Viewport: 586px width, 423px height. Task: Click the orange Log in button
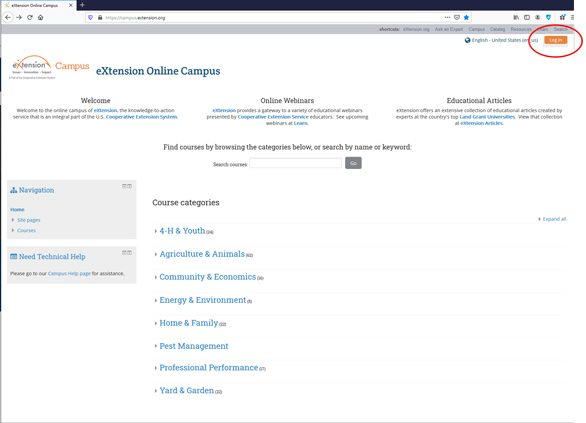pyautogui.click(x=555, y=40)
